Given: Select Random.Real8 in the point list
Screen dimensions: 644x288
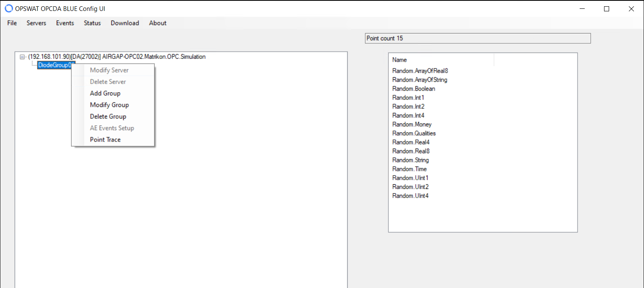Looking at the screenshot, I should (411, 151).
